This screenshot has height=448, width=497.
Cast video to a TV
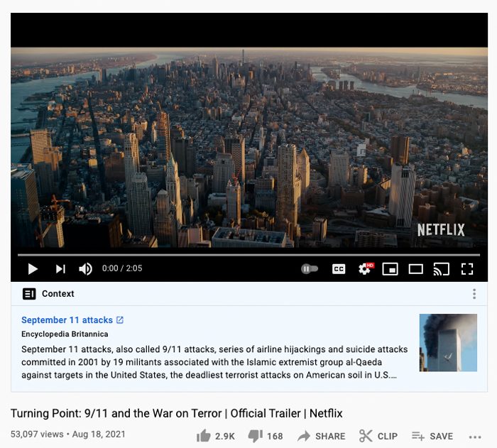click(x=441, y=269)
